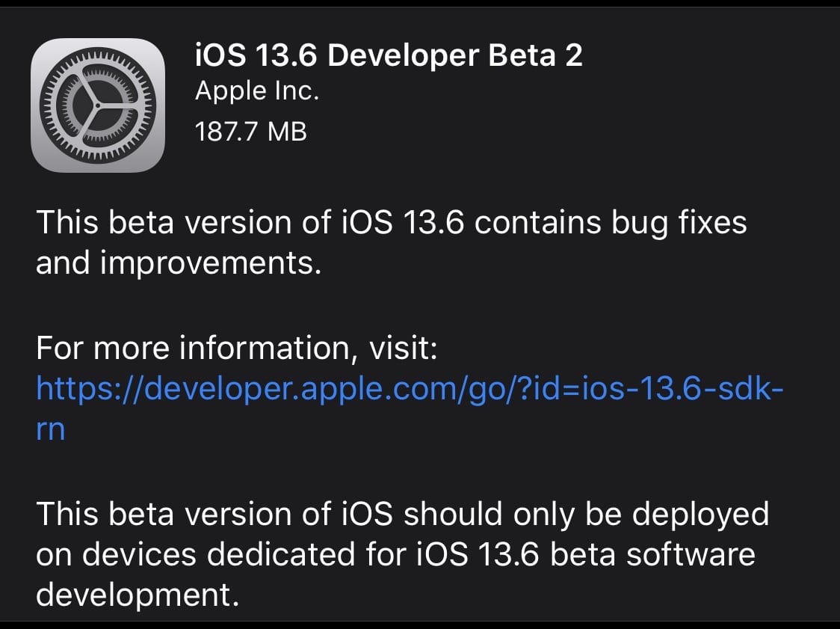Tap the "Apple Inc." developer name

click(257, 91)
